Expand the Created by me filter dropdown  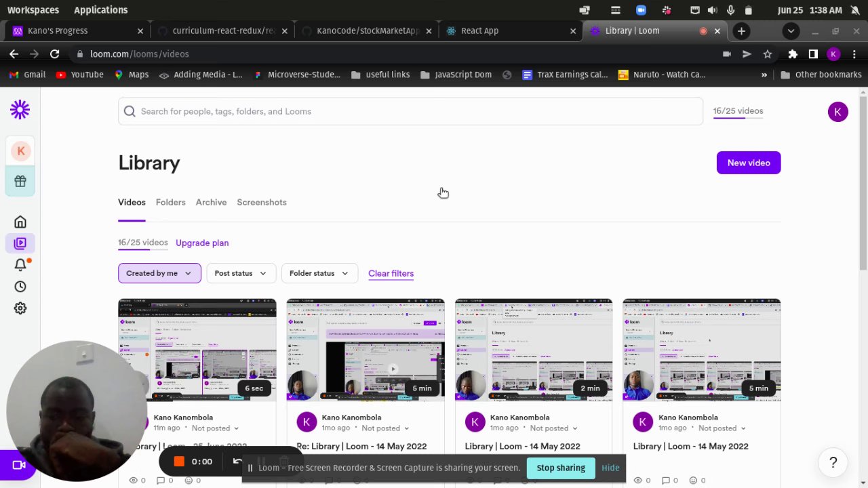[x=159, y=273]
